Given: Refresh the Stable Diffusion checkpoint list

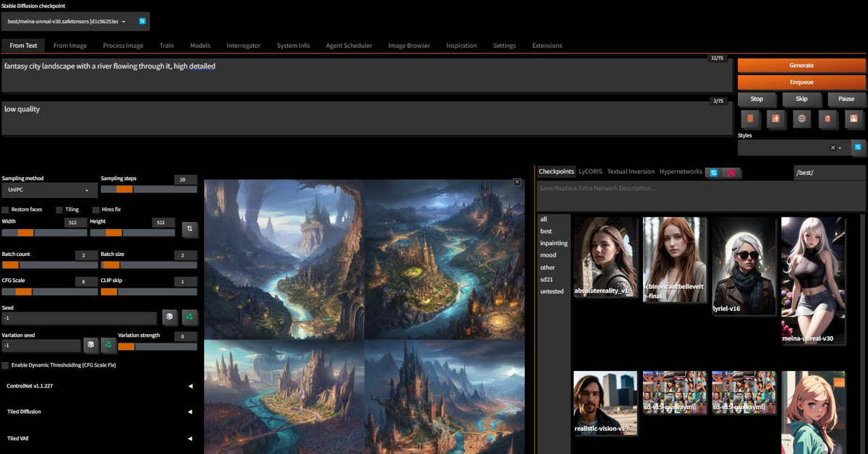Looking at the screenshot, I should click(142, 22).
